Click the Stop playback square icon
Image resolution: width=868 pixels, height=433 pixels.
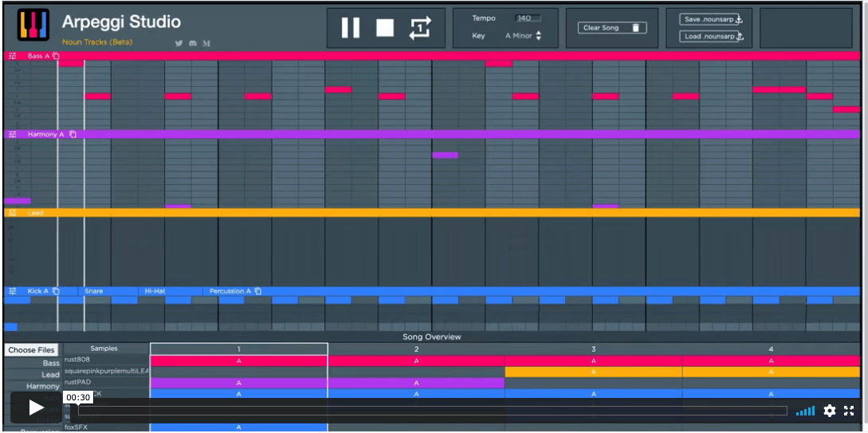pos(385,28)
